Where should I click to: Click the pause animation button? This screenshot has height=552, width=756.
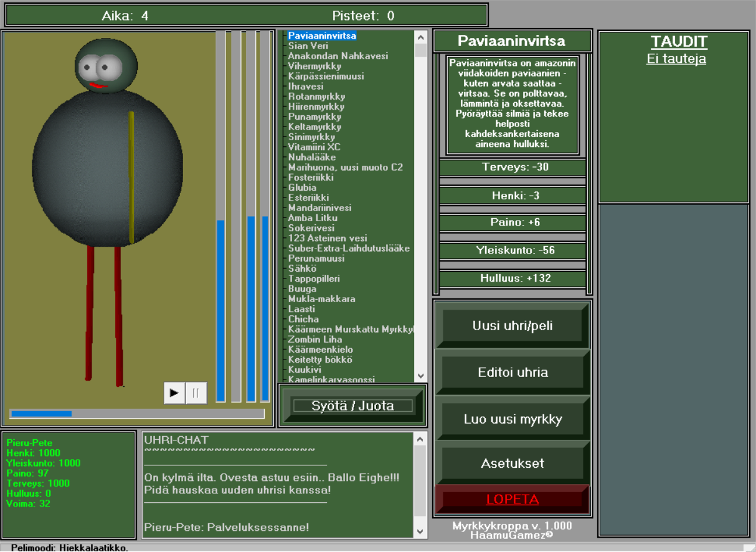point(196,393)
